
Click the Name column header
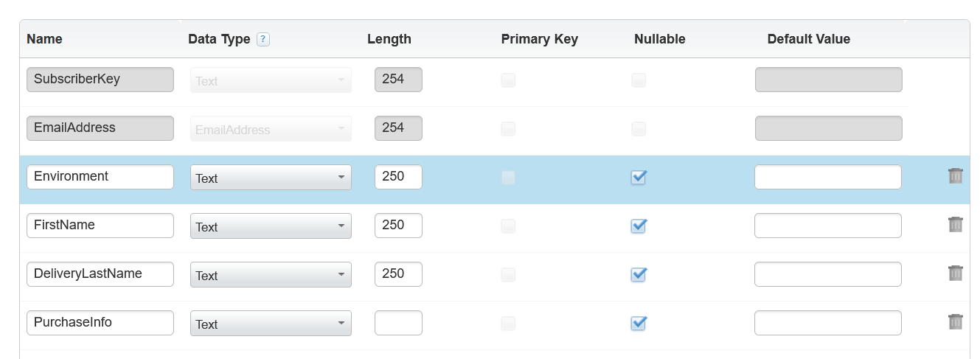pyautogui.click(x=44, y=39)
